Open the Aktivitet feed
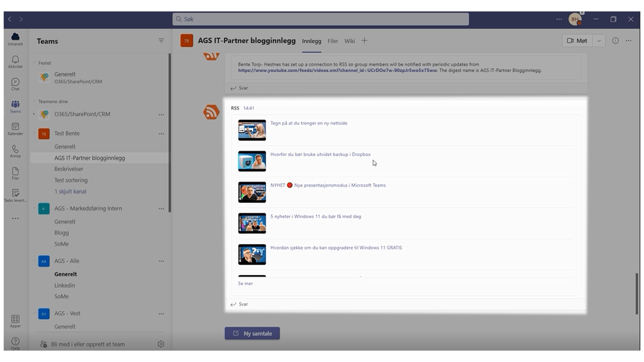 tap(15, 61)
